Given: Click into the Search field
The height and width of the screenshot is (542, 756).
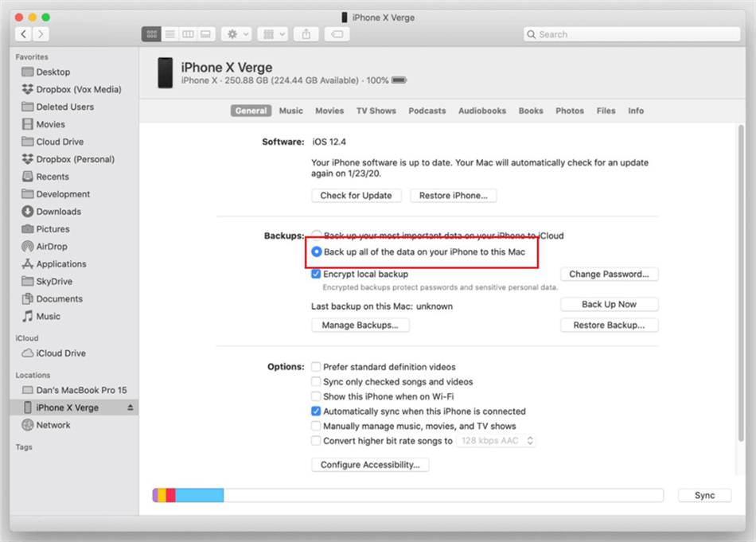Looking at the screenshot, I should click(x=632, y=34).
